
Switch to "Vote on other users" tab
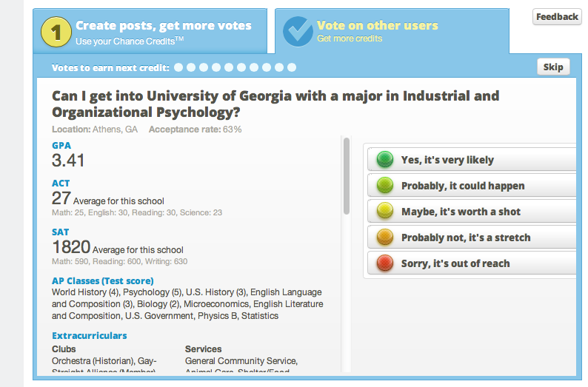[x=392, y=31]
